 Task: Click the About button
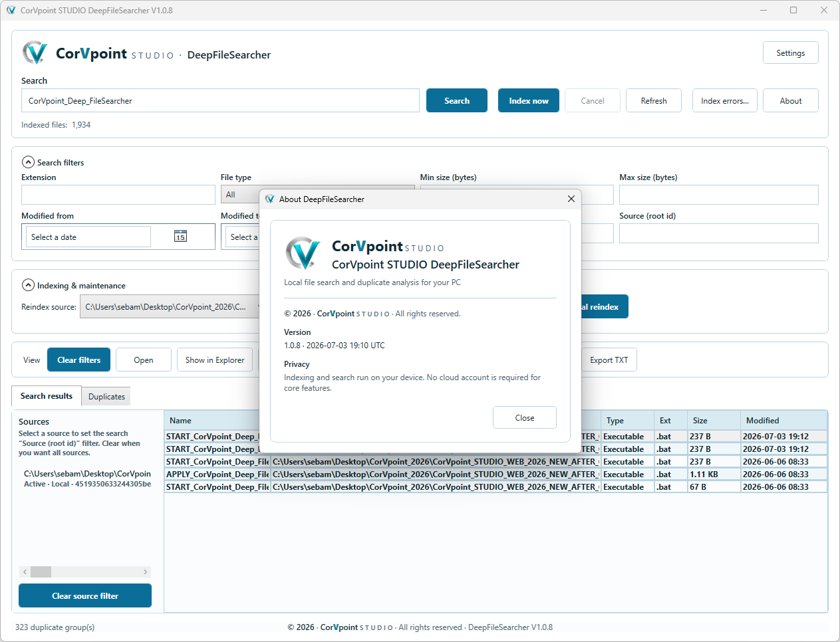coord(790,100)
